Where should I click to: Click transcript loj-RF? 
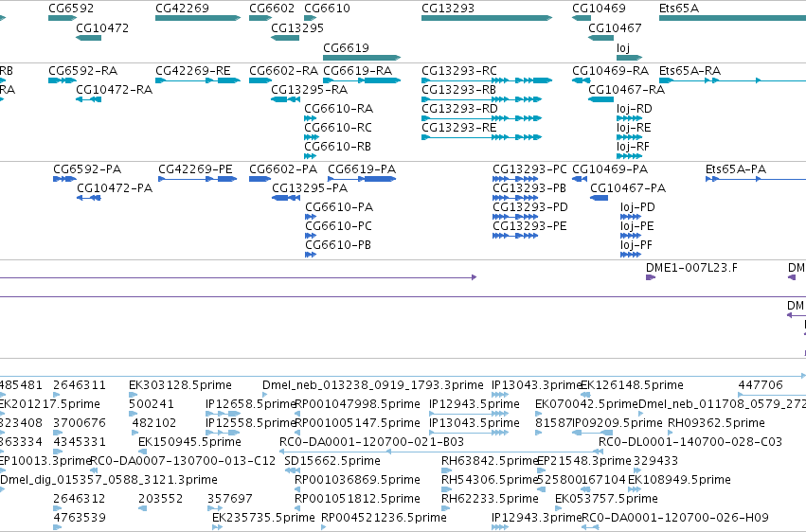[633, 147]
